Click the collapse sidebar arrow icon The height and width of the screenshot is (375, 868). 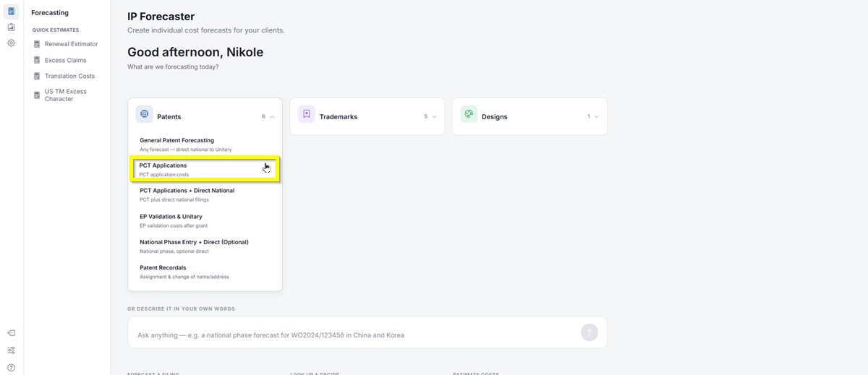[x=11, y=333]
